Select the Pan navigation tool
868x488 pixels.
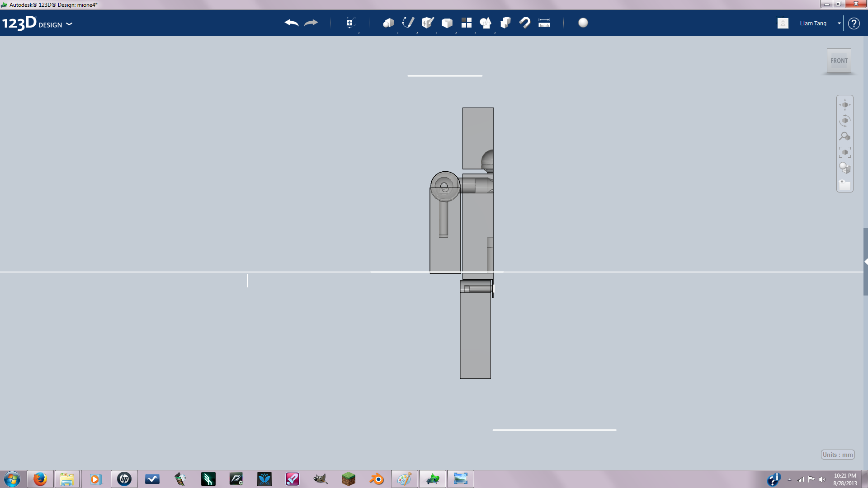click(x=845, y=105)
